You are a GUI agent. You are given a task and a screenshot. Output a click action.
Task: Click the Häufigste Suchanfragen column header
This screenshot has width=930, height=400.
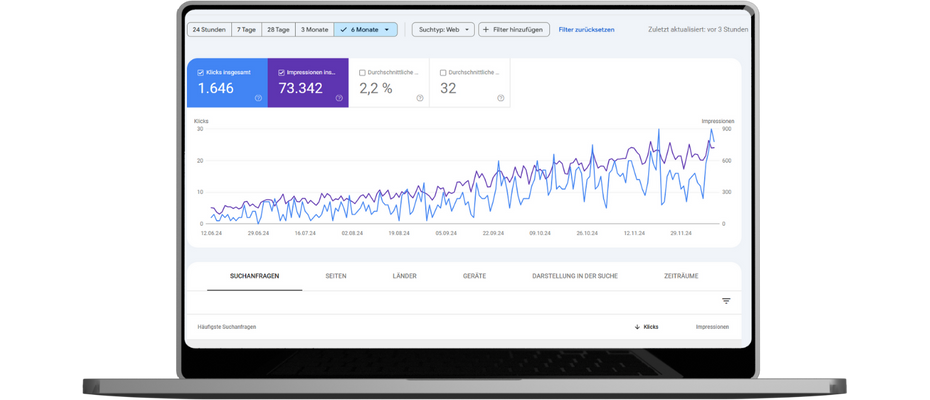click(x=227, y=327)
